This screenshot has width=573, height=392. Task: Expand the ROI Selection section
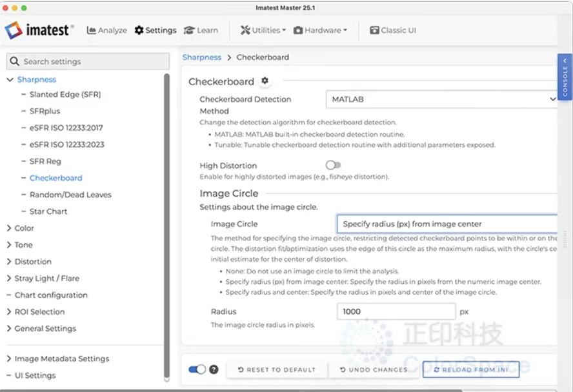click(9, 311)
